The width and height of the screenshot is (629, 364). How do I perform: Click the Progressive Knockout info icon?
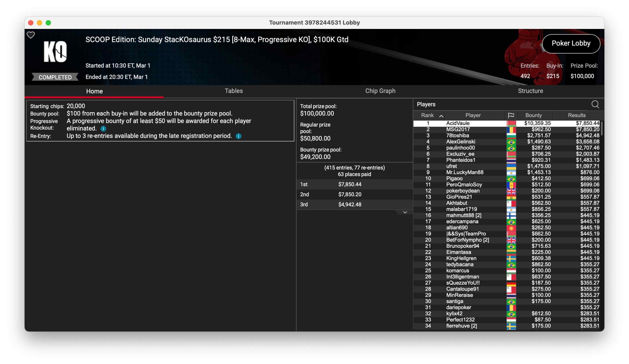point(103,129)
